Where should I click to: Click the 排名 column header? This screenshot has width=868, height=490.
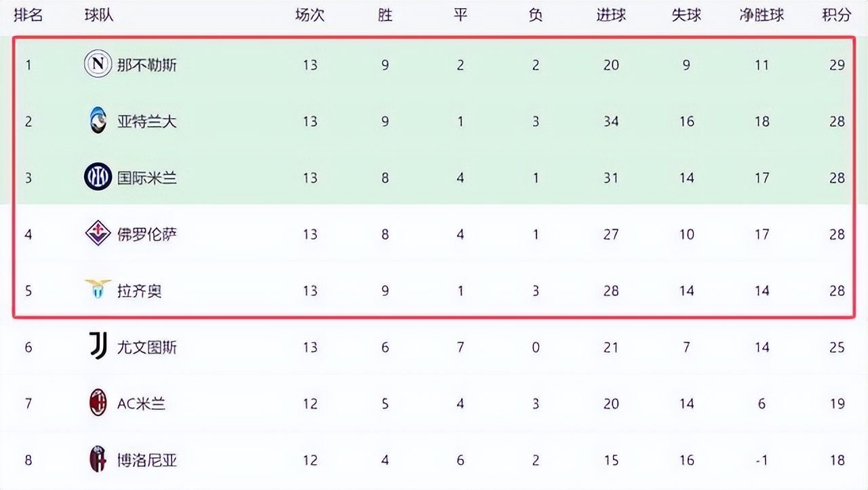(28, 15)
